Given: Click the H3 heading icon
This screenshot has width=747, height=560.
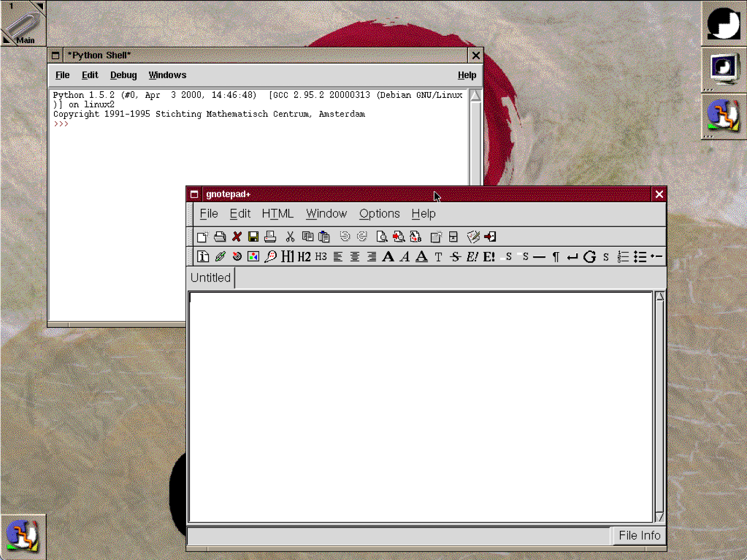Looking at the screenshot, I should 321,257.
